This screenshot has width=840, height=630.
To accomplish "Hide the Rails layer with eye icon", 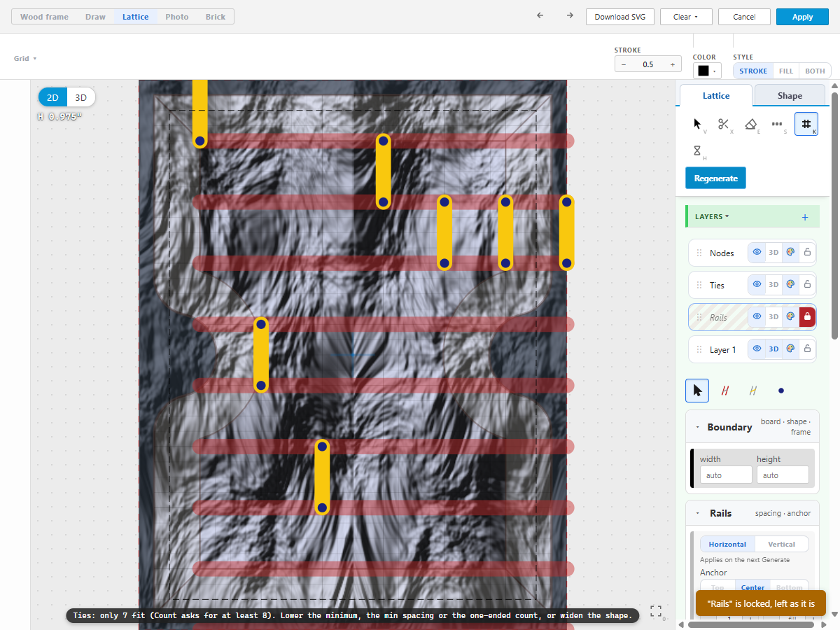I will click(757, 317).
